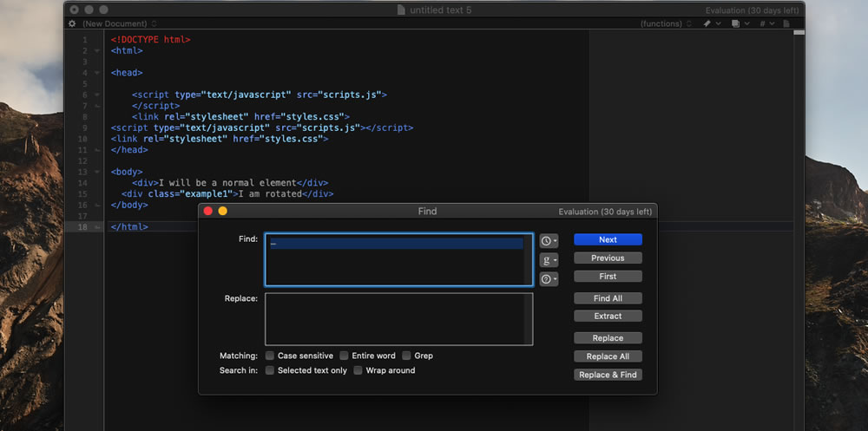Screen dimensions: 868x431
Task: Click the 'untitled text 5' window title
Action: 441,10
